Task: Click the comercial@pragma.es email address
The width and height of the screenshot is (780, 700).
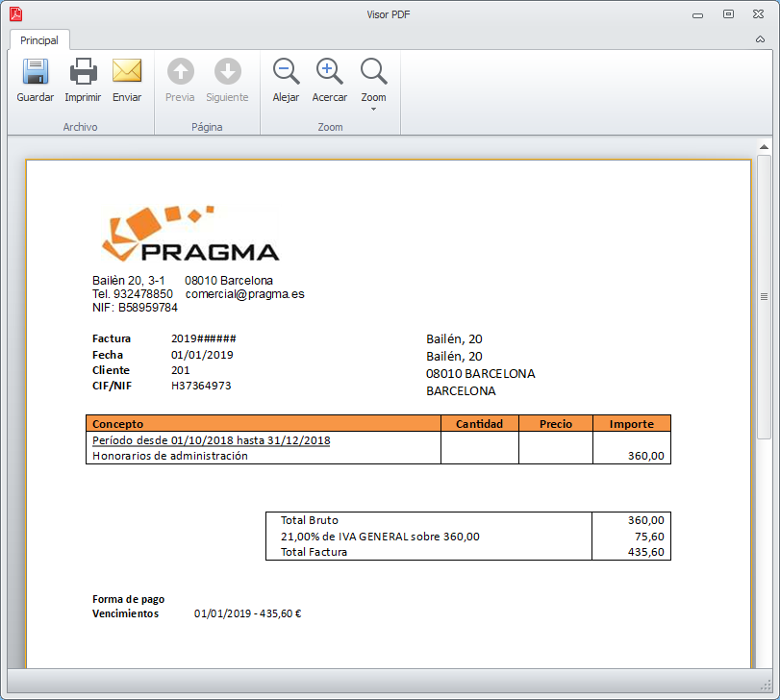Action: [x=244, y=294]
